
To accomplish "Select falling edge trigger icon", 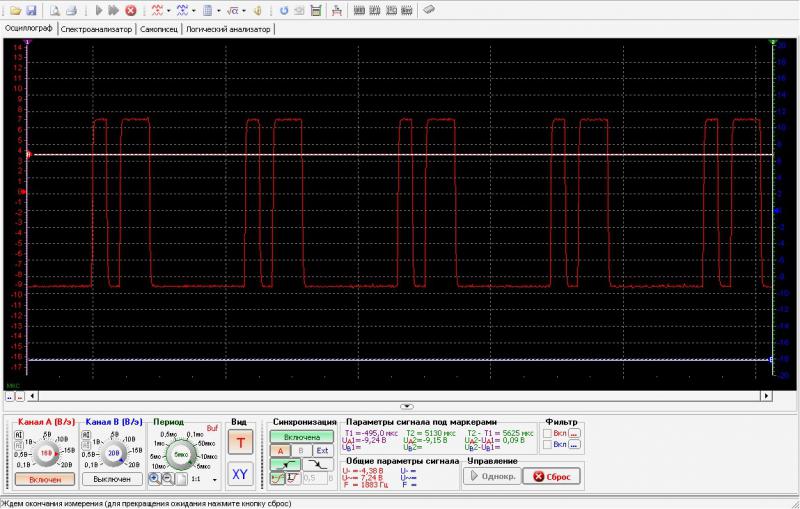I will 318,464.
